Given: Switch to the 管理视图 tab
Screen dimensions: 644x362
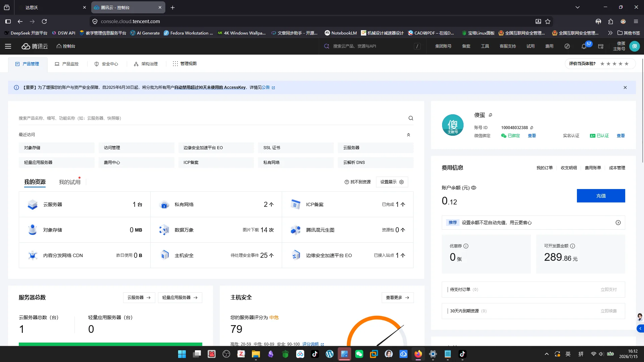Looking at the screenshot, I should click(185, 64).
